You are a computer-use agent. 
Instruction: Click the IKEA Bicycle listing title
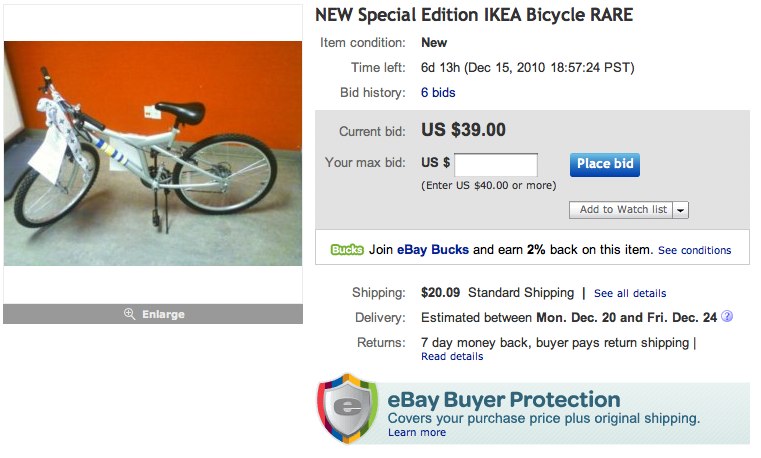(474, 15)
